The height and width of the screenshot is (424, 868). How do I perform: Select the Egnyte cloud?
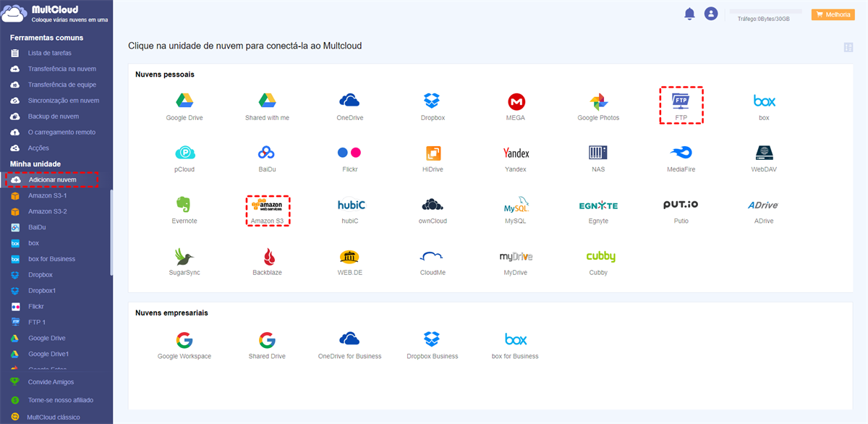pyautogui.click(x=598, y=205)
